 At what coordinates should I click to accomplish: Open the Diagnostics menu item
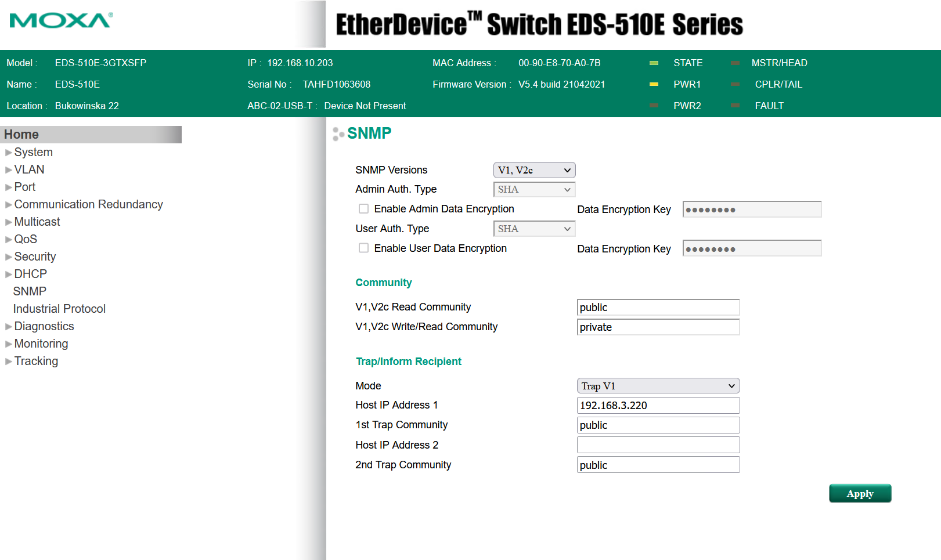(x=44, y=326)
